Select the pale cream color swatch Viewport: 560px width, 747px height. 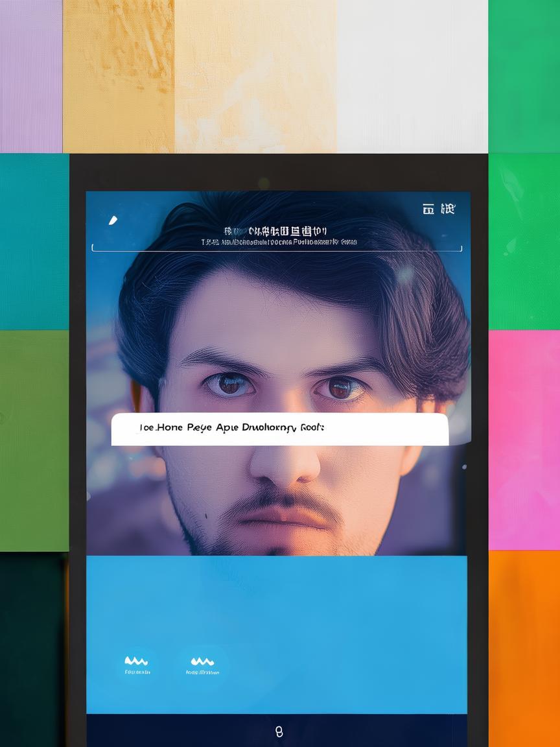(255, 76)
